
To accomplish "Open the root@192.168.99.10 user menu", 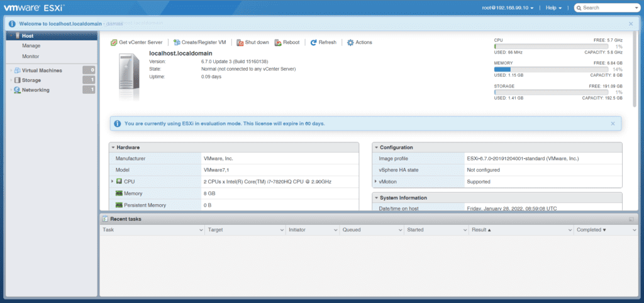I will coord(508,8).
